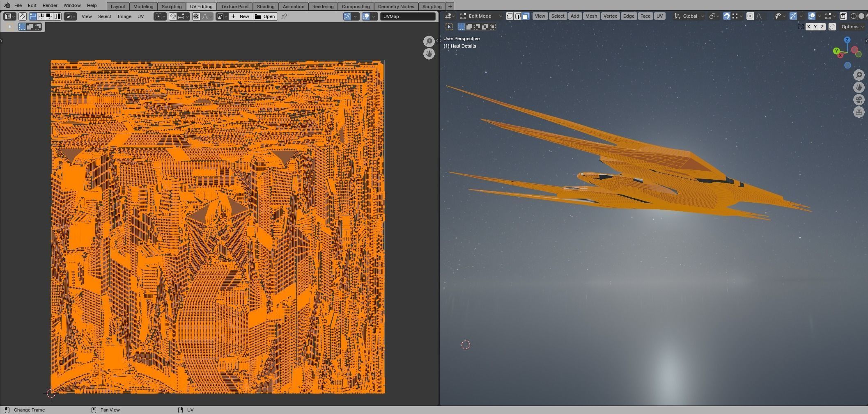Switch to the Shading workspace tab
Viewport: 868px width, 414px height.
[x=266, y=7]
